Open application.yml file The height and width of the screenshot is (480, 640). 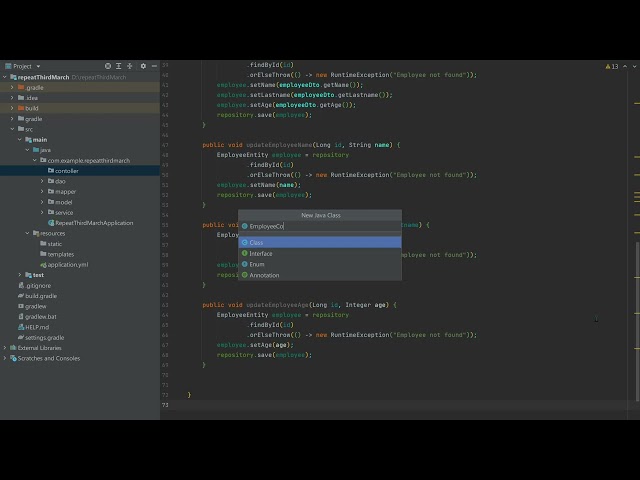[x=67, y=264]
